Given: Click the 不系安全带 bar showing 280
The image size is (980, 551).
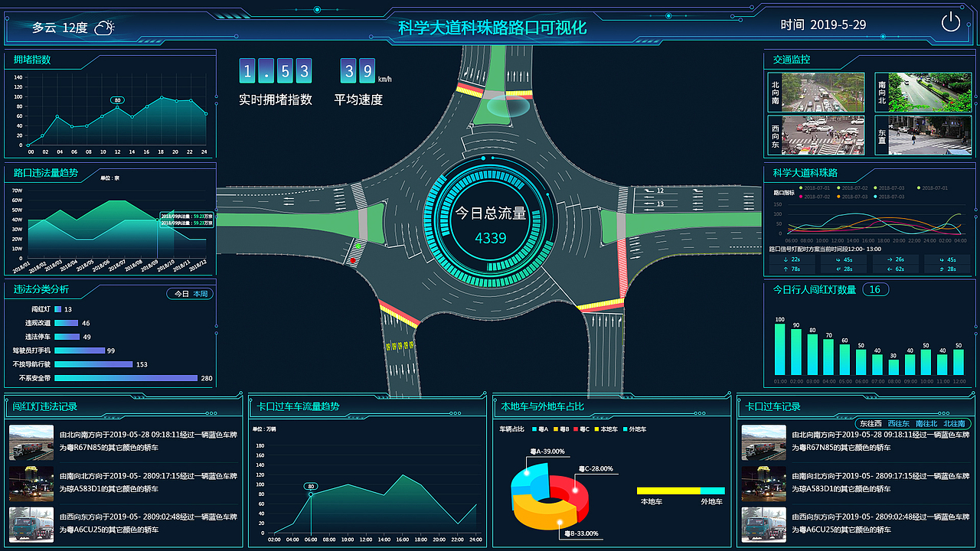Looking at the screenshot, I should [126, 378].
